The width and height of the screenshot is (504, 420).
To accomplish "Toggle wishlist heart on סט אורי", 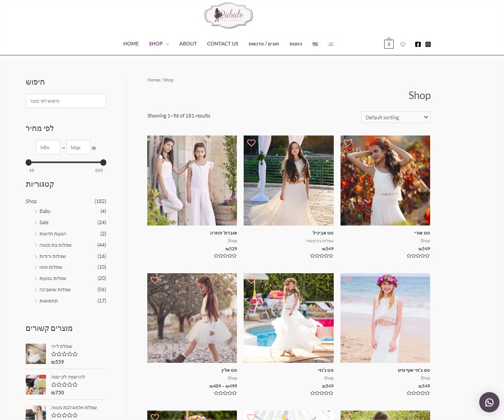I will click(348, 143).
